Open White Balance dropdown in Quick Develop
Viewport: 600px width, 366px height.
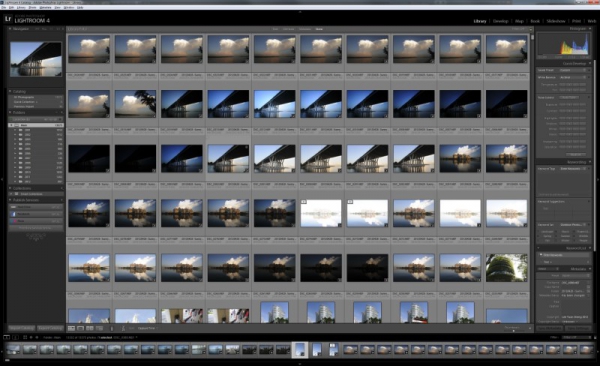(573, 77)
